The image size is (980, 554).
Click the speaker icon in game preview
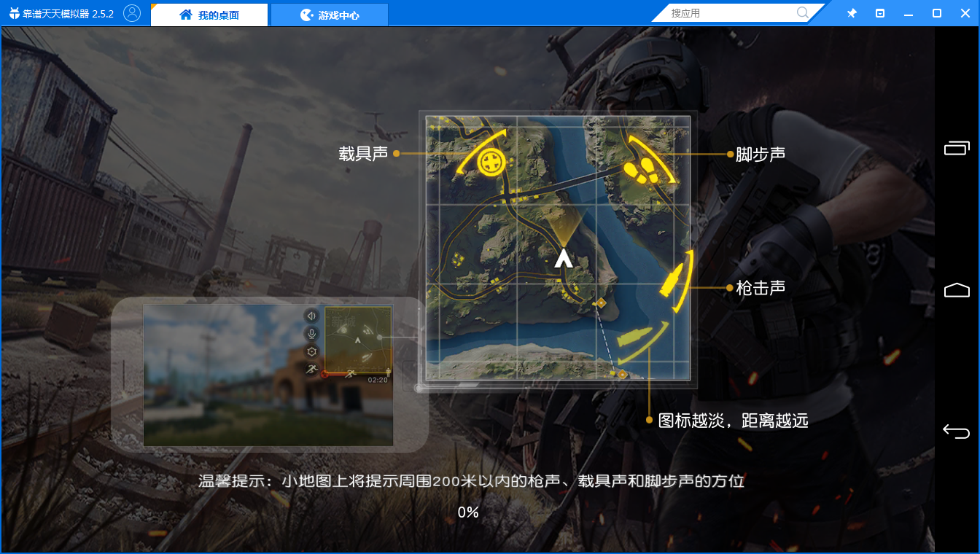pos(311,316)
